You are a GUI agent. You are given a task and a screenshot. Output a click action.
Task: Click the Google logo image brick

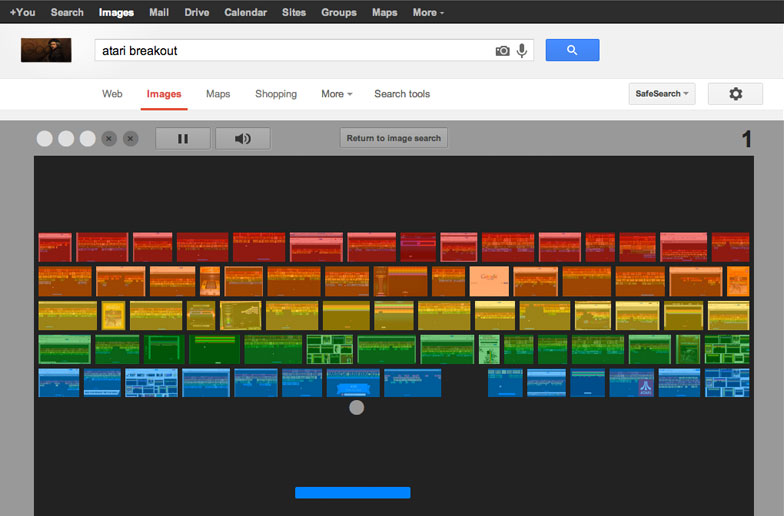coord(489,280)
